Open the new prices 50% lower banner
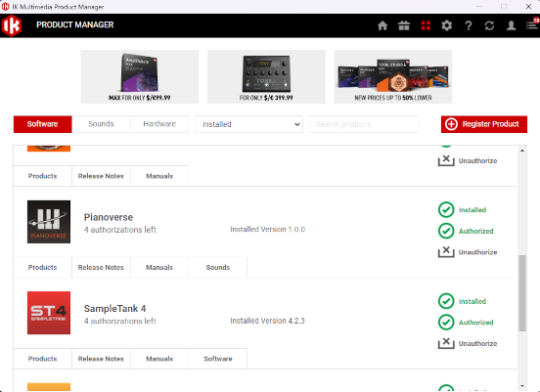The image size is (540, 392). point(393,77)
